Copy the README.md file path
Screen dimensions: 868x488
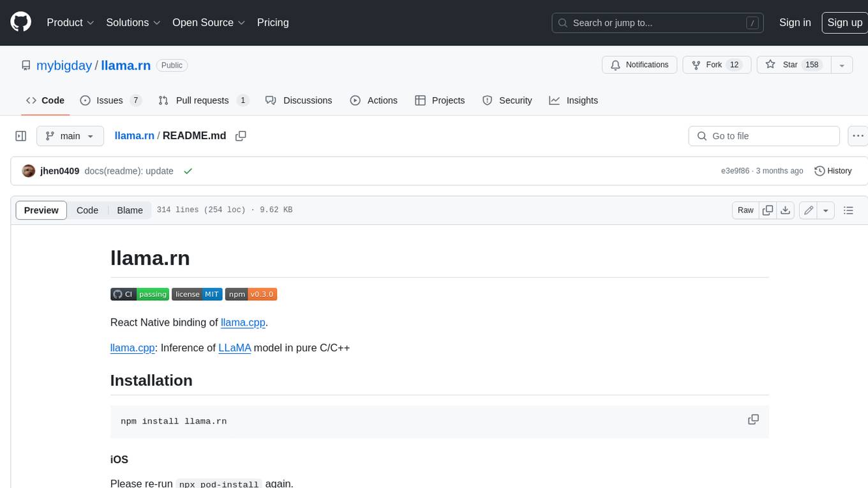[x=241, y=136]
